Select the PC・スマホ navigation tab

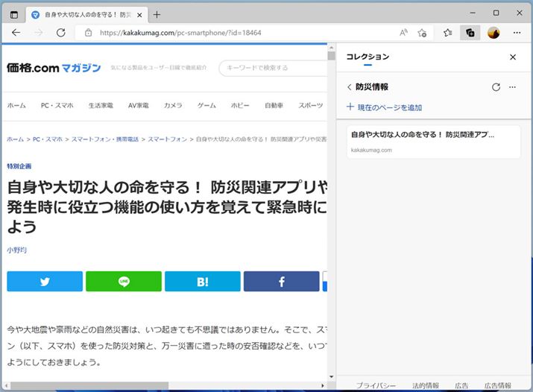pos(57,106)
